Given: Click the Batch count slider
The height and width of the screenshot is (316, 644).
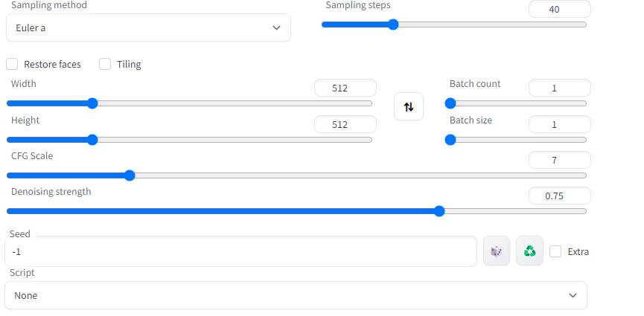Looking at the screenshot, I should [x=517, y=103].
